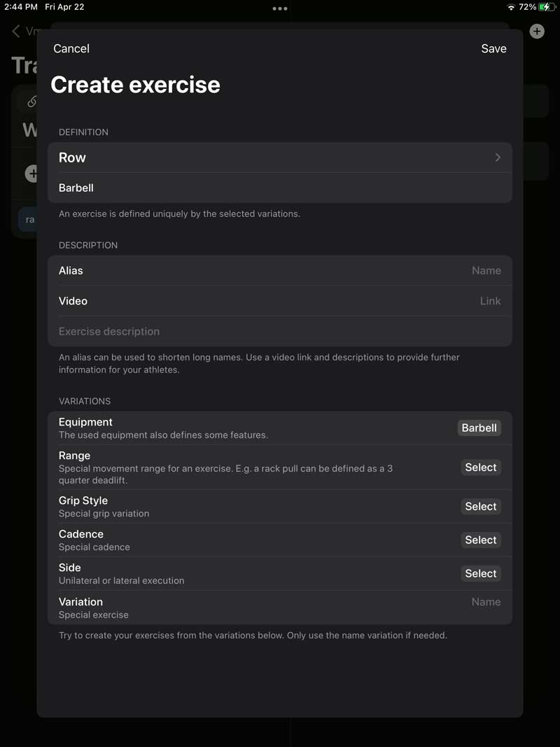560x747 pixels.
Task: Open the Side Select dropdown
Action: [x=480, y=573]
